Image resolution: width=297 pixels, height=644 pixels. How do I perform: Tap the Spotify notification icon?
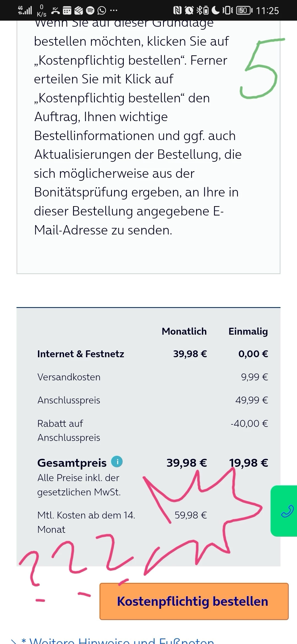tap(90, 11)
